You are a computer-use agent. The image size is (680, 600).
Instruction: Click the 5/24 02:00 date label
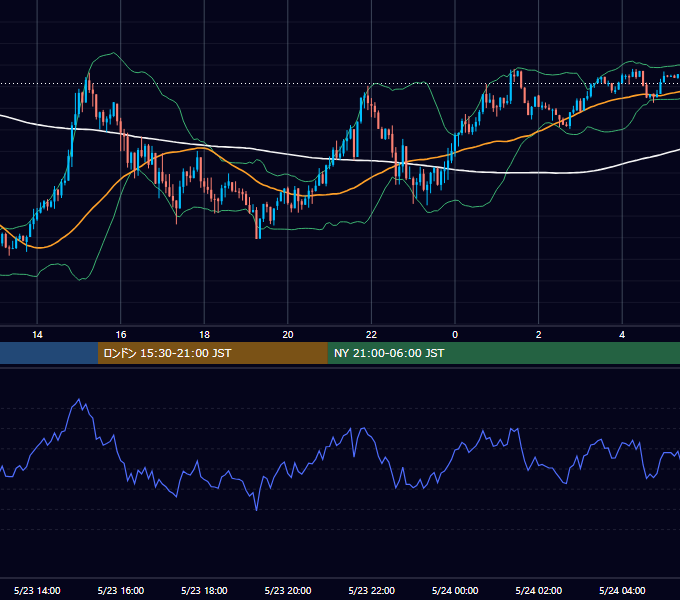coord(539,590)
